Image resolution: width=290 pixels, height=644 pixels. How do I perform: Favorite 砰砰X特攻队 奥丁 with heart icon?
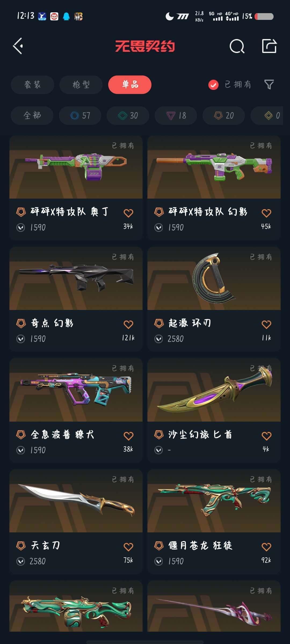point(128,213)
